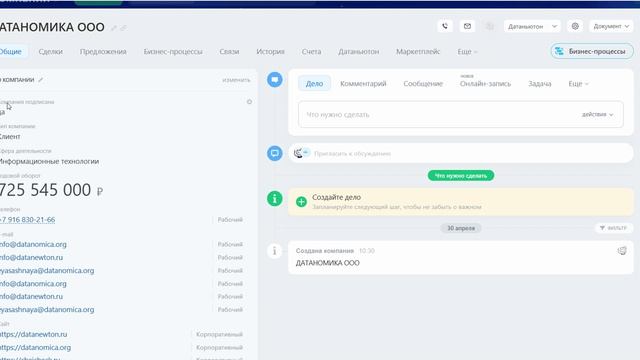640x360 pixels.
Task: Click the Создайте дело banner
Action: click(x=461, y=202)
